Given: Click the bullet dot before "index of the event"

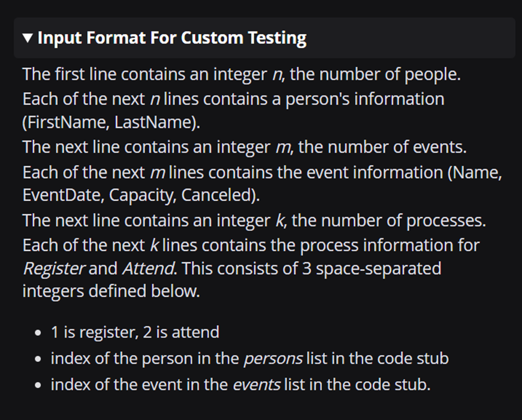Looking at the screenshot, I should click(x=37, y=385).
